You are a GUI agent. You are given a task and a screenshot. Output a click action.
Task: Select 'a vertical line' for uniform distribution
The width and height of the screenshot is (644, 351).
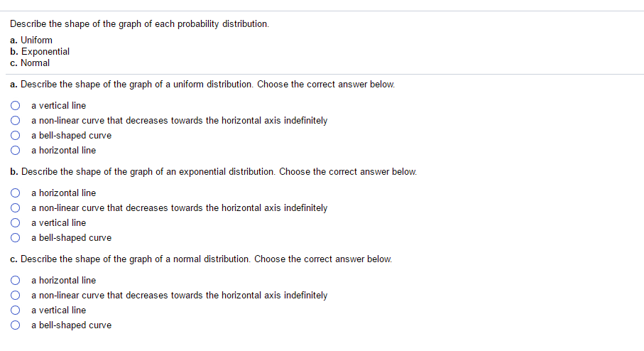15,106
